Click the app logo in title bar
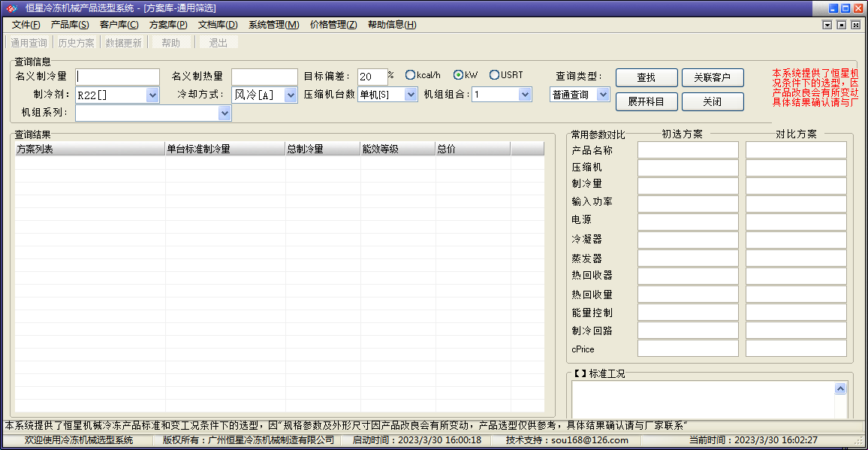This screenshot has width=868, height=450. (11, 8)
